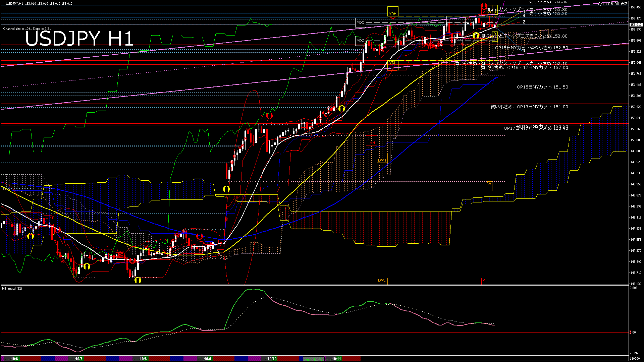Click the YDH yesterday high label box
Image resolution: width=644 pixels, height=362 pixels.
point(393,11)
